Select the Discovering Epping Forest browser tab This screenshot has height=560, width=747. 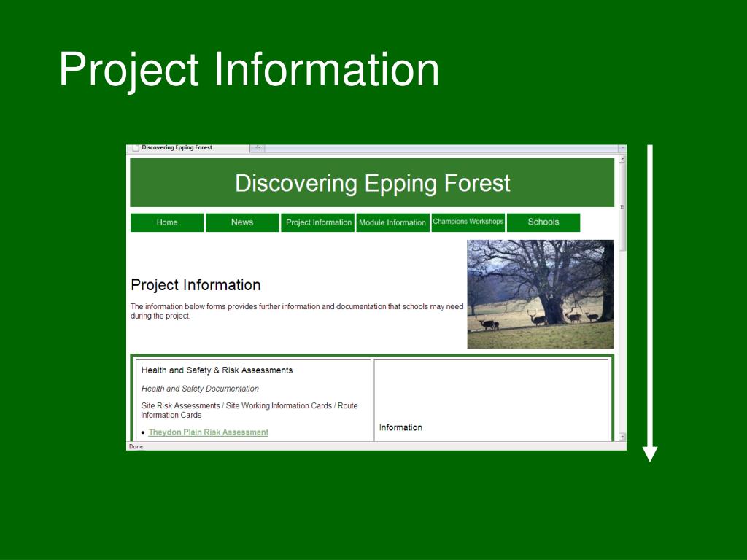tap(189, 148)
